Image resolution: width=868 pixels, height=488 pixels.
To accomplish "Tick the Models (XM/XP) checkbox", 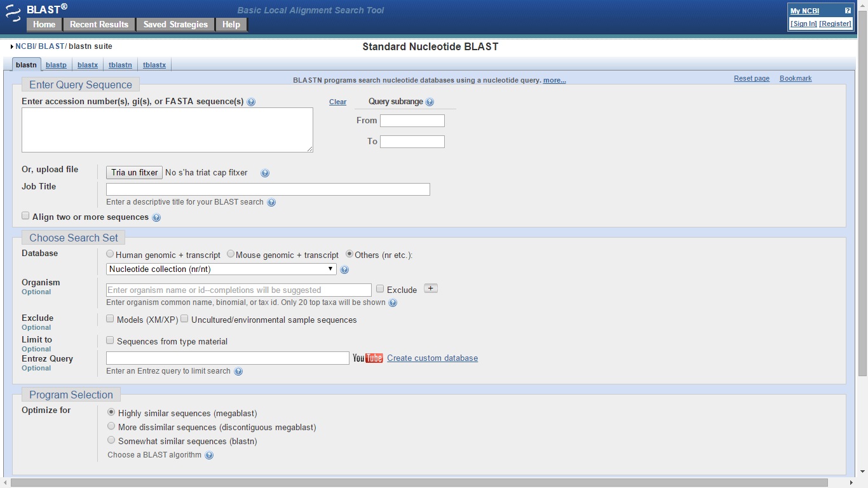I will tap(110, 318).
